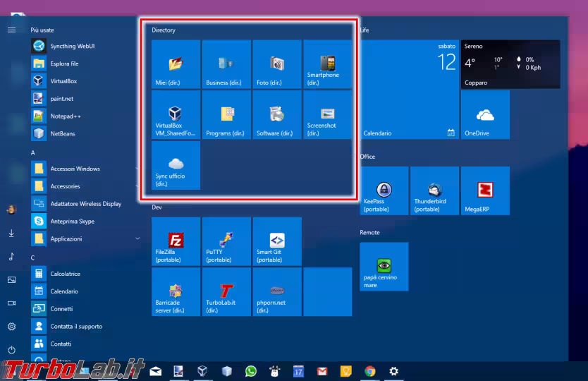This screenshot has width=588, height=381.
Task: Open Contatti from the app list
Action: click(85, 344)
